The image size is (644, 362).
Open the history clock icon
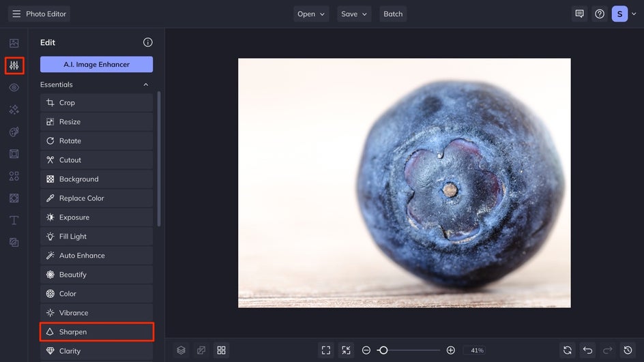tap(628, 350)
